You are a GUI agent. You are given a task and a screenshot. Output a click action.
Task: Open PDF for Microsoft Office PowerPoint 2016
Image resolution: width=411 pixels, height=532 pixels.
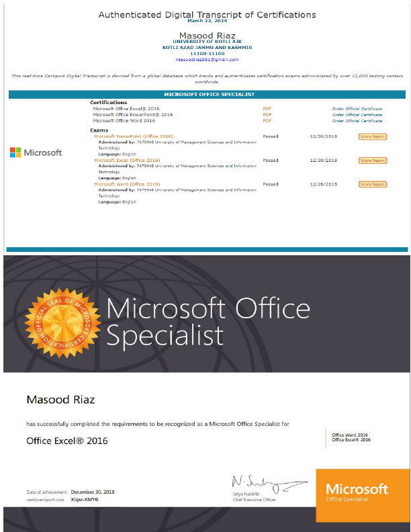(x=267, y=115)
